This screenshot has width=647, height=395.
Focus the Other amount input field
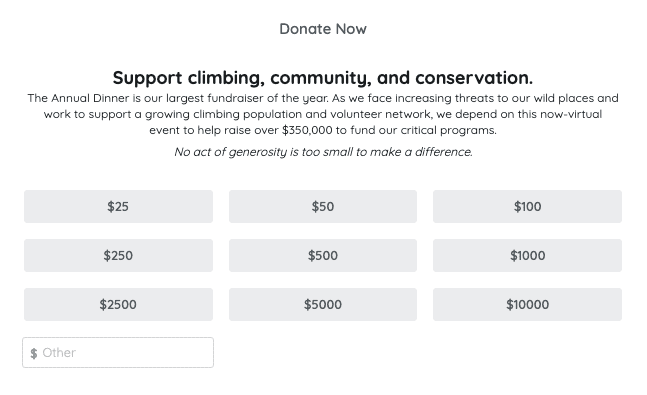pos(118,352)
